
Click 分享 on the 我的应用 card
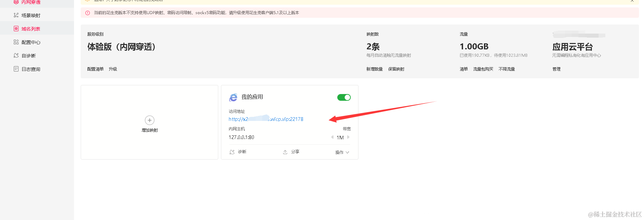click(295, 152)
